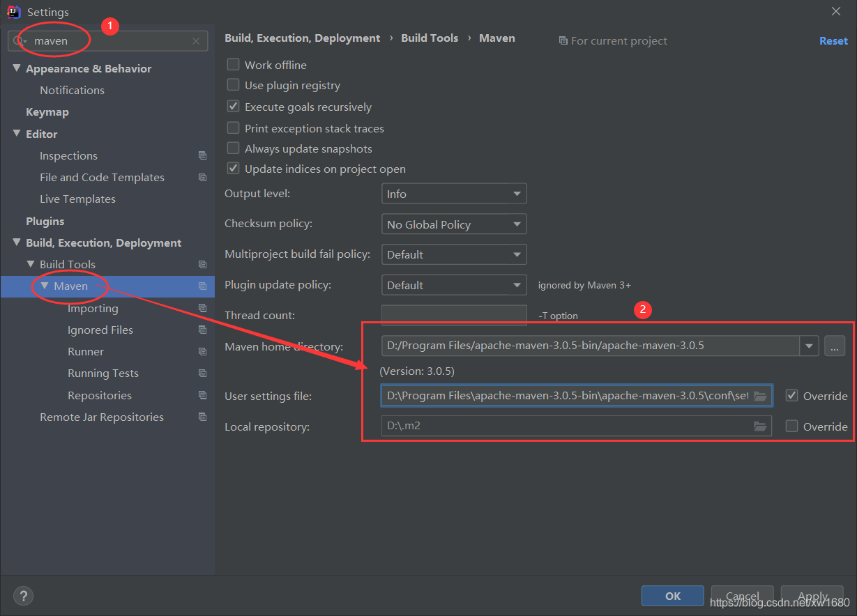Click the project-level icon next to File and Code Templates
Viewport: 857px width, 616px height.
[x=202, y=177]
